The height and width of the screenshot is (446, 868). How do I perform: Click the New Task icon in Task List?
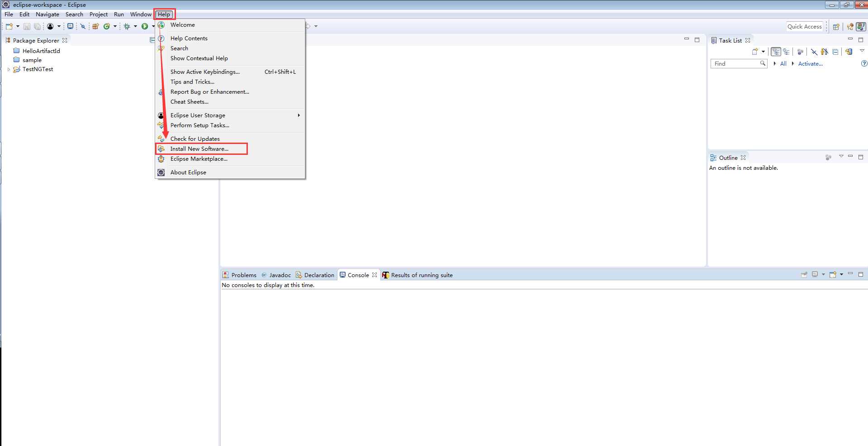[x=755, y=52]
